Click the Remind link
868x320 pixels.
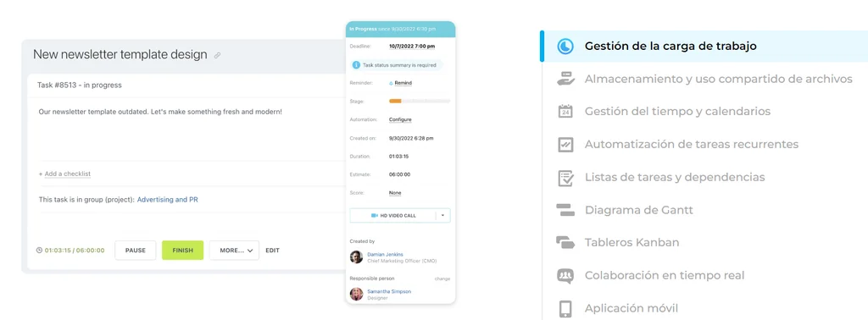click(x=403, y=83)
